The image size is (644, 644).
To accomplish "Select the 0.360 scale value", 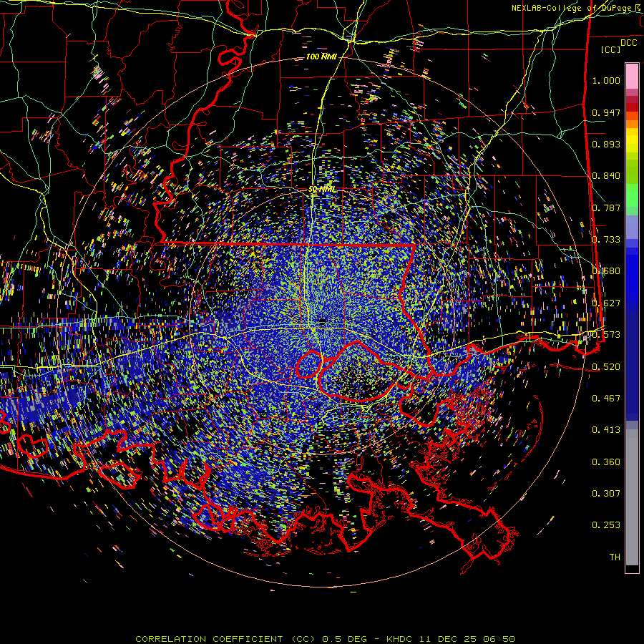I will pos(606,462).
